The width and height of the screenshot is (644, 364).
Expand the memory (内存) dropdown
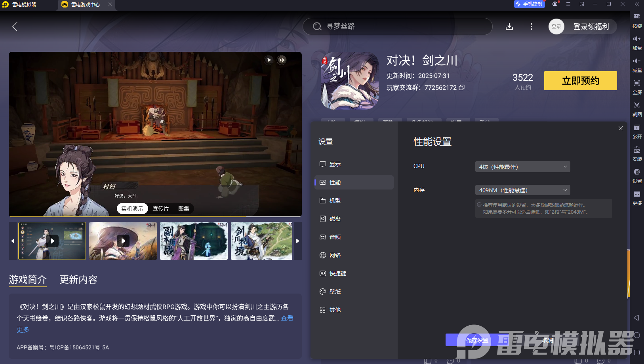[x=522, y=190]
